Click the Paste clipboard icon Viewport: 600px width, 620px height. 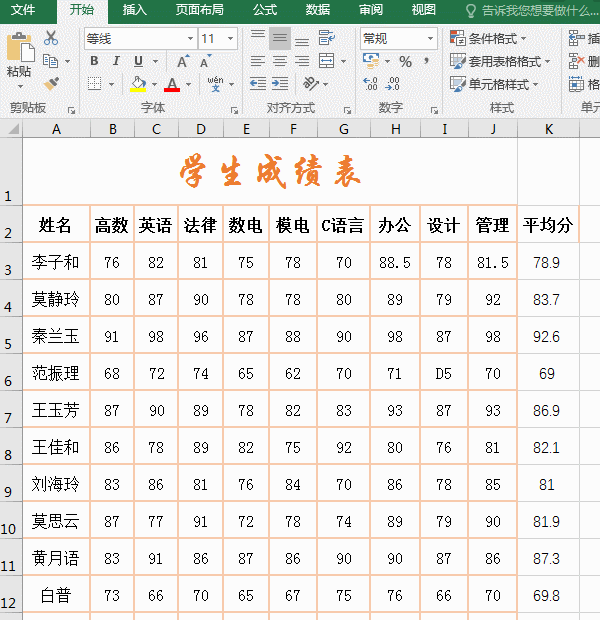(19, 48)
